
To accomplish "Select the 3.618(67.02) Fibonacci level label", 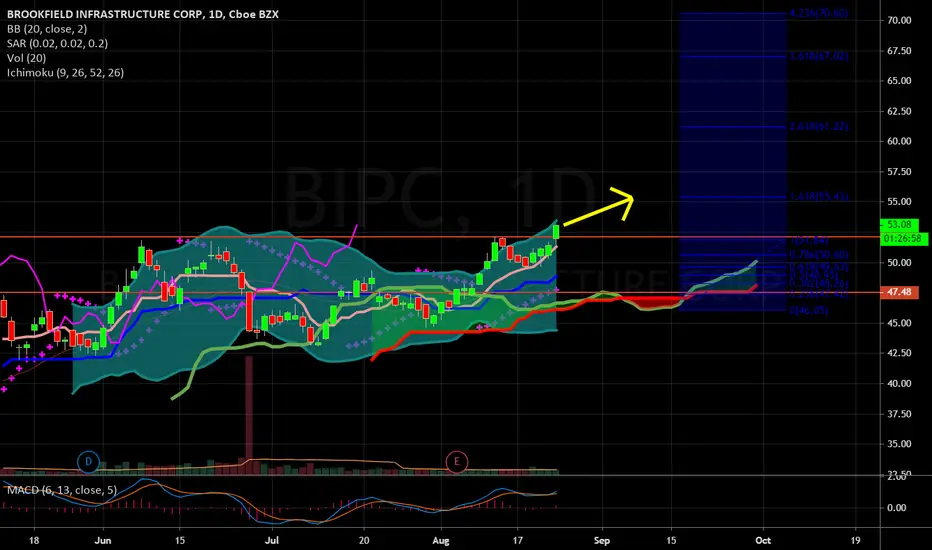I will [818, 56].
